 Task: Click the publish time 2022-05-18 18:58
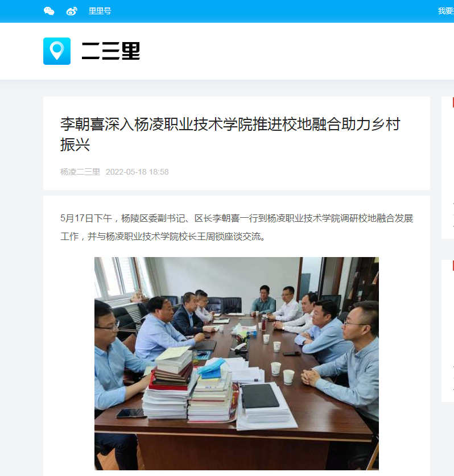[x=137, y=172]
